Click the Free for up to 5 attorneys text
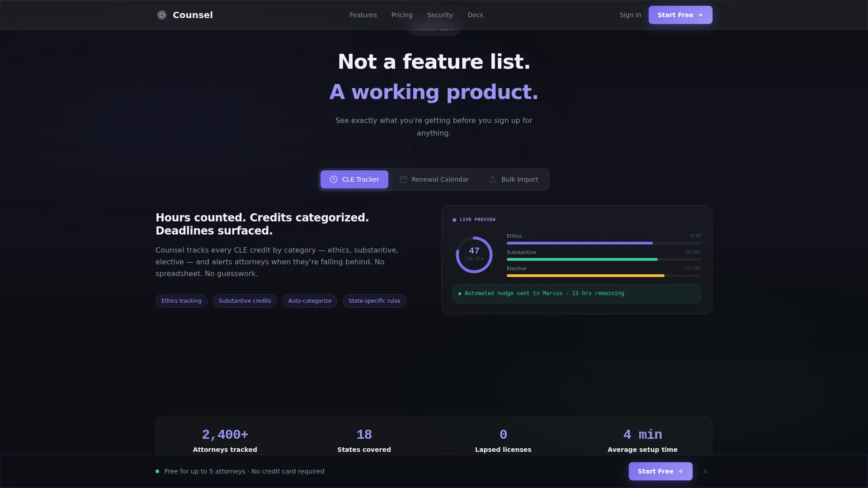Viewport: 868px width, 488px height. pos(244,471)
